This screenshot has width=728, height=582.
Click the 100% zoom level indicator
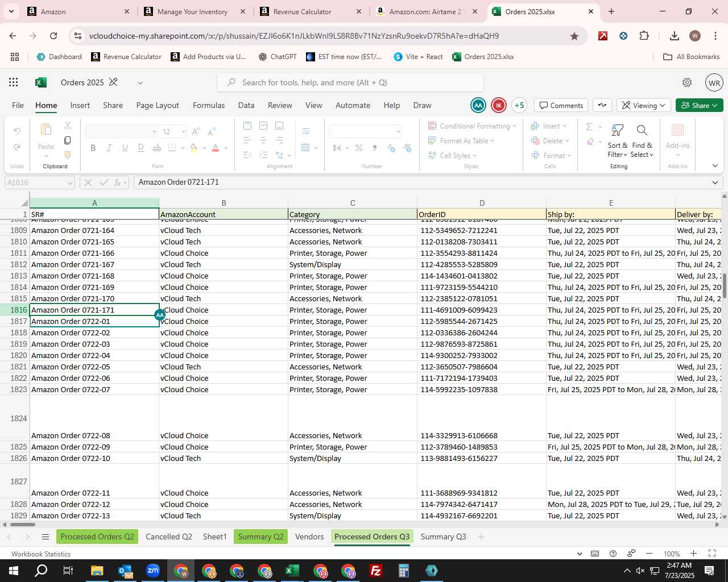(672, 554)
